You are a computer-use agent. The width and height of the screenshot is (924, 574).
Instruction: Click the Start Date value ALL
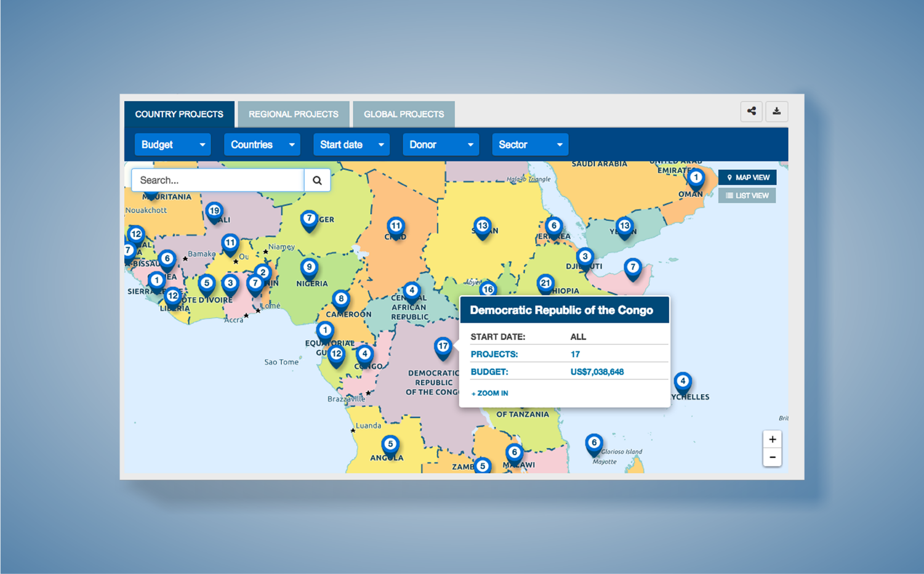tap(578, 337)
